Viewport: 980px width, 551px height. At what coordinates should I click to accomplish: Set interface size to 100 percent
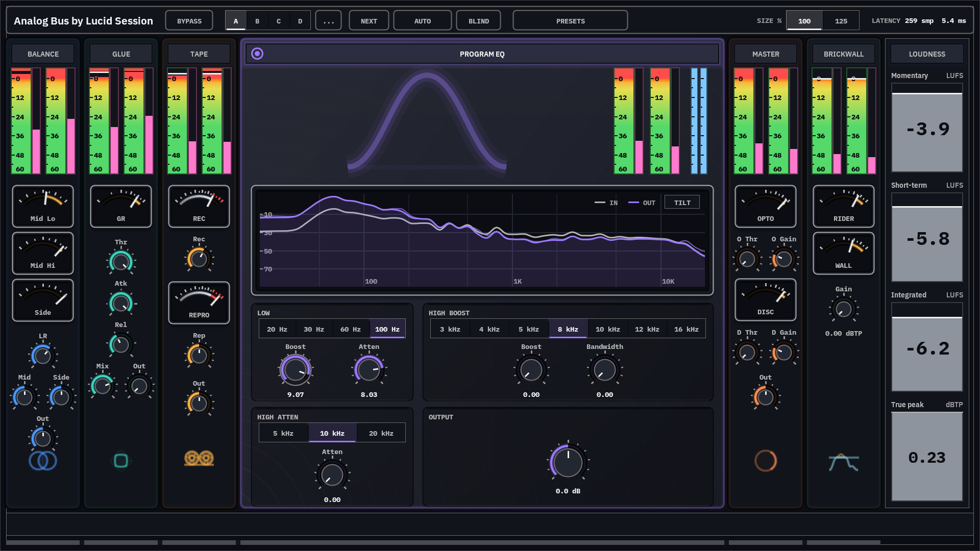click(804, 21)
